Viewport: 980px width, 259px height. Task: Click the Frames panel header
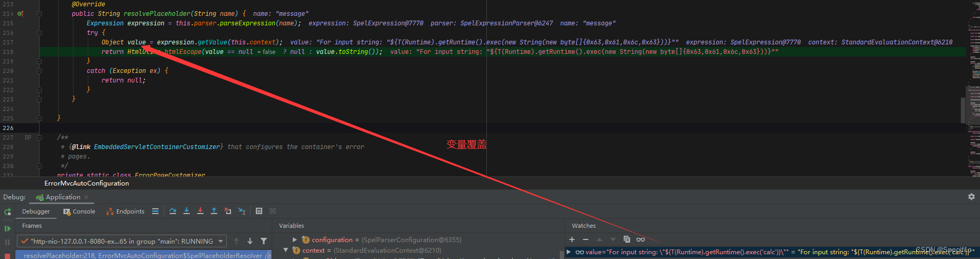[32, 226]
